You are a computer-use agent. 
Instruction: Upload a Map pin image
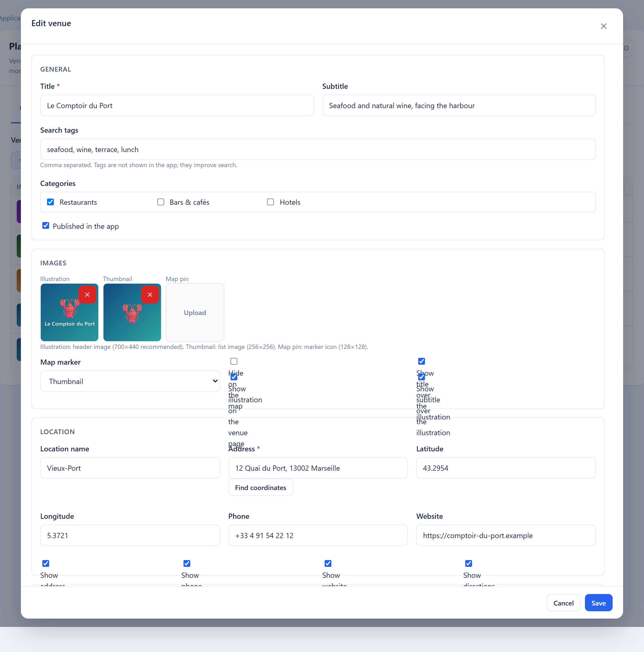click(195, 312)
